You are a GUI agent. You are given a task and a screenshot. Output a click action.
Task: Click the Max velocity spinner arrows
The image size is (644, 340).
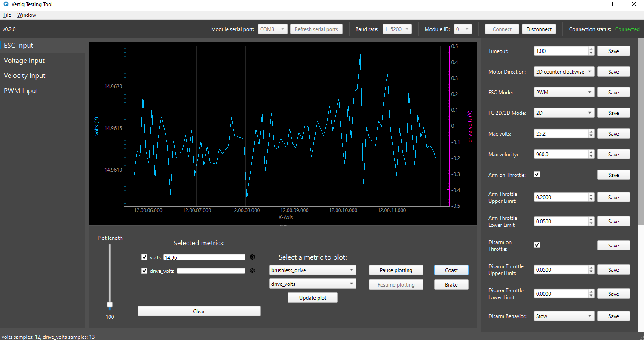pyautogui.click(x=591, y=155)
